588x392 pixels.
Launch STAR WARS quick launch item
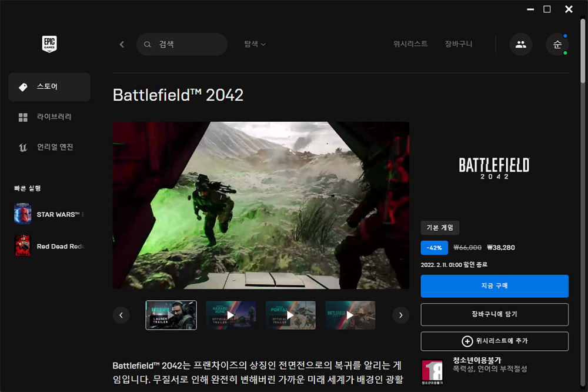[x=49, y=214]
